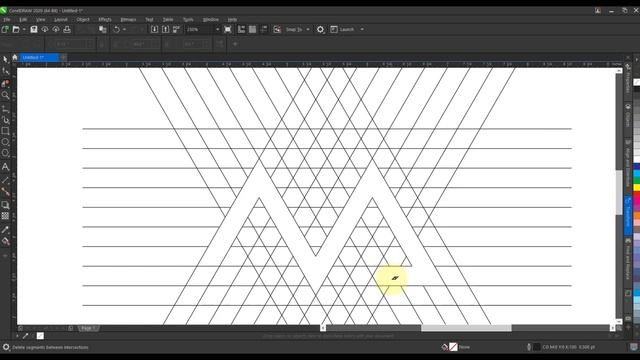Select the Ellipse tool
This screenshot has width=640, height=360.
[x=5, y=142]
